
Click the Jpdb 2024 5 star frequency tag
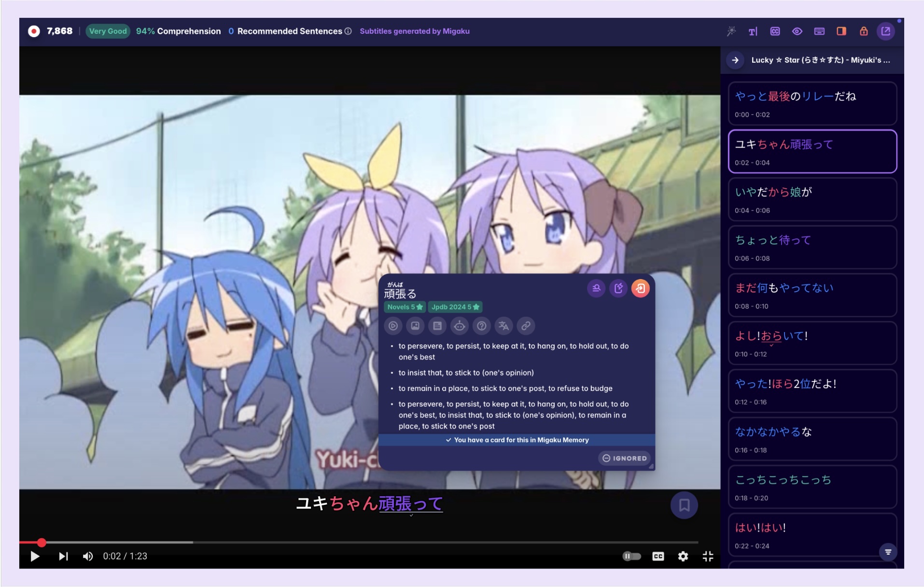pos(455,307)
